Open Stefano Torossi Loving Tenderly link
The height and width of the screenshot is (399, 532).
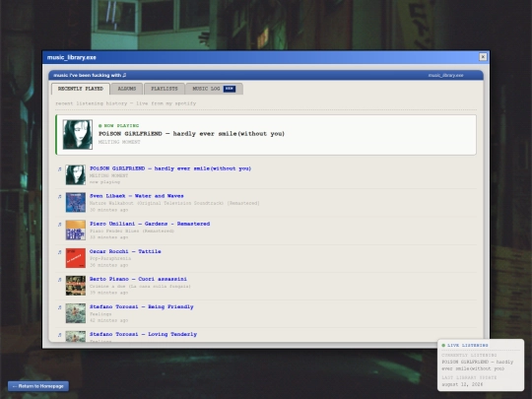(x=143, y=335)
